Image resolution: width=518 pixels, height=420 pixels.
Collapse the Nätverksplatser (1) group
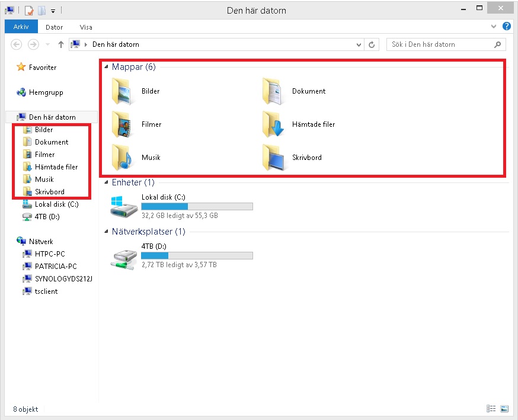[106, 232]
